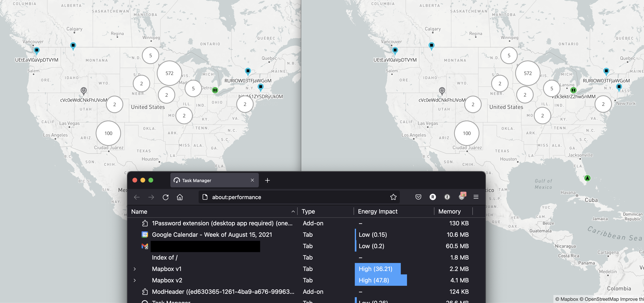Viewport: 644px width, 303px height.
Task: Sort by the Energy Impact column header
Action: (x=394, y=211)
